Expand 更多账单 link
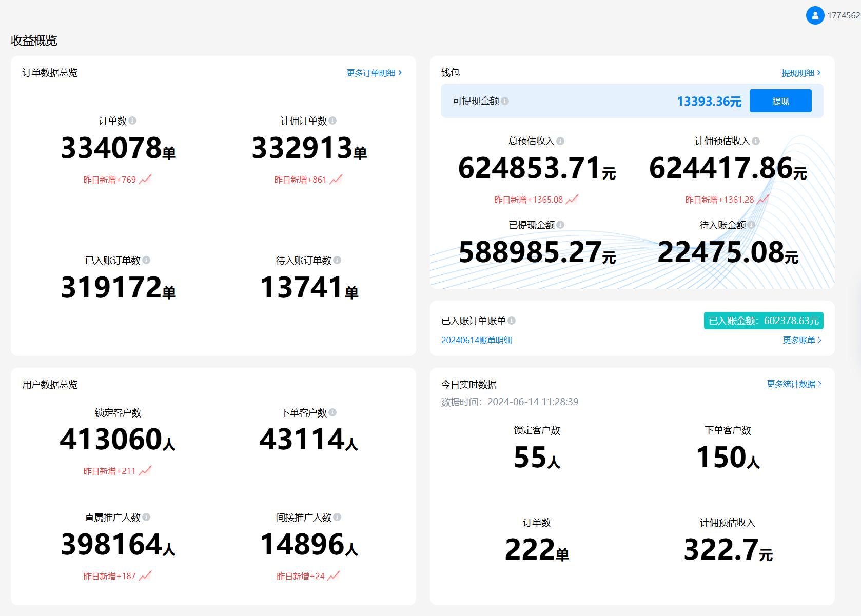This screenshot has height=616, width=861. [801, 340]
